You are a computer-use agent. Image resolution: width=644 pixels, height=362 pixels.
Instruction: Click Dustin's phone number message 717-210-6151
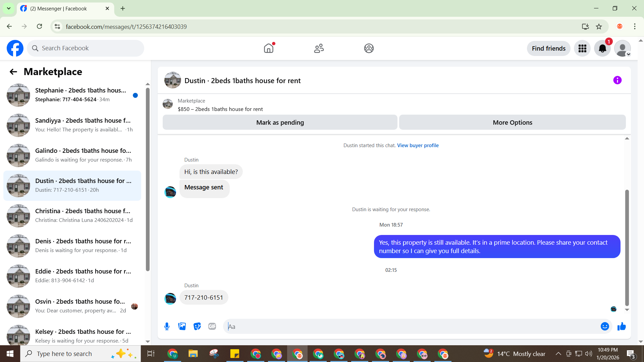204,298
